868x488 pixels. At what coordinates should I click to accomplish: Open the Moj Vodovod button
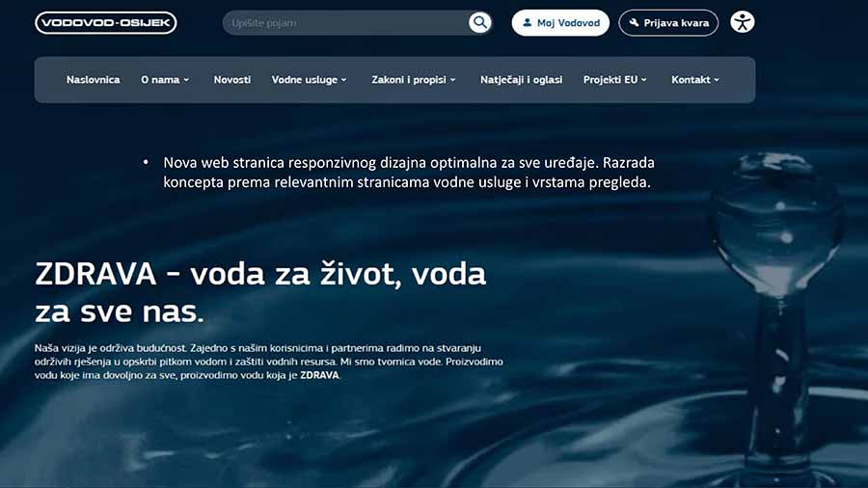(x=560, y=23)
